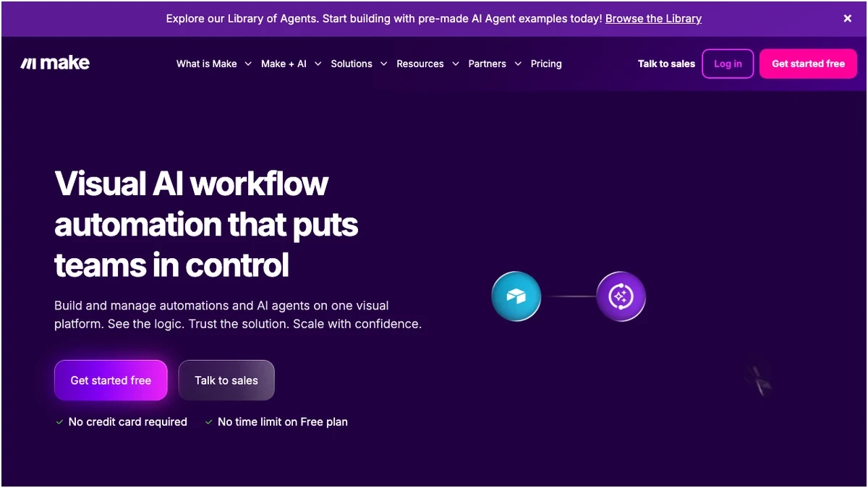Expand the Solutions dropdown

[x=352, y=64]
